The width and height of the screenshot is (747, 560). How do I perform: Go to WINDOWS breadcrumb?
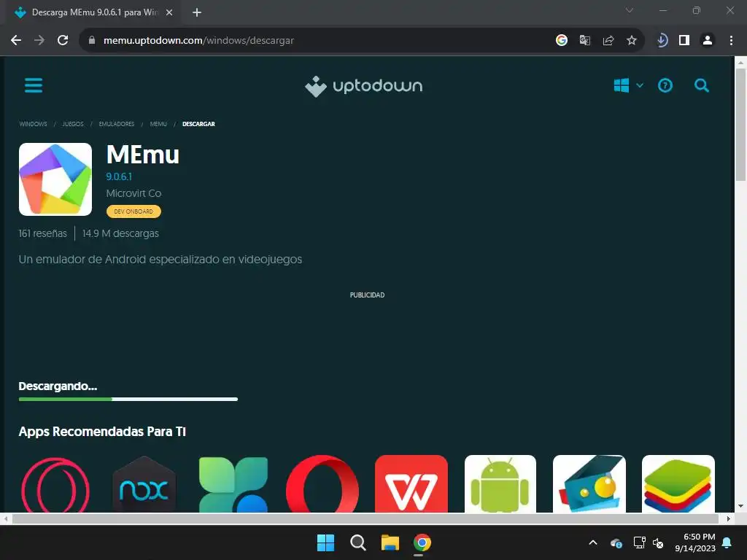click(x=33, y=124)
